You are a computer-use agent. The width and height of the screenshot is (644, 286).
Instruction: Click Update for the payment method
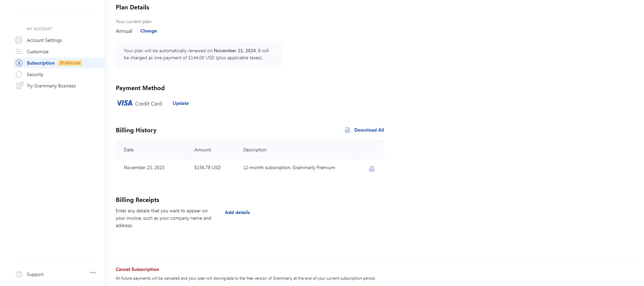tap(181, 103)
